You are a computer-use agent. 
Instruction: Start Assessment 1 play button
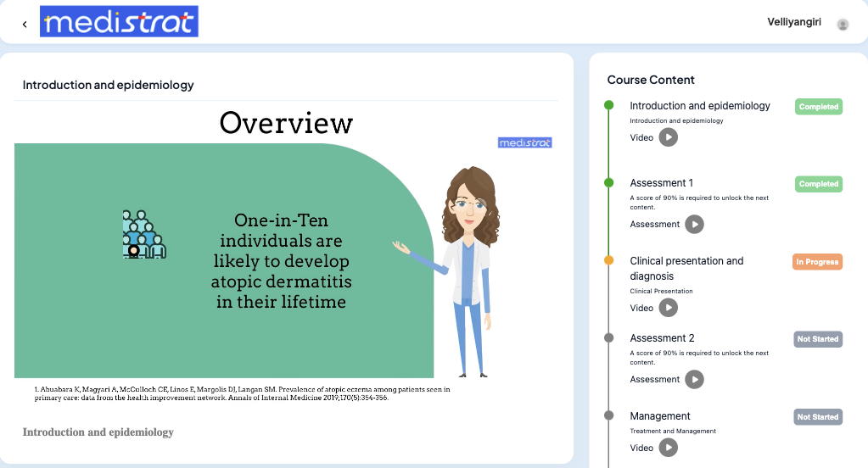694,225
